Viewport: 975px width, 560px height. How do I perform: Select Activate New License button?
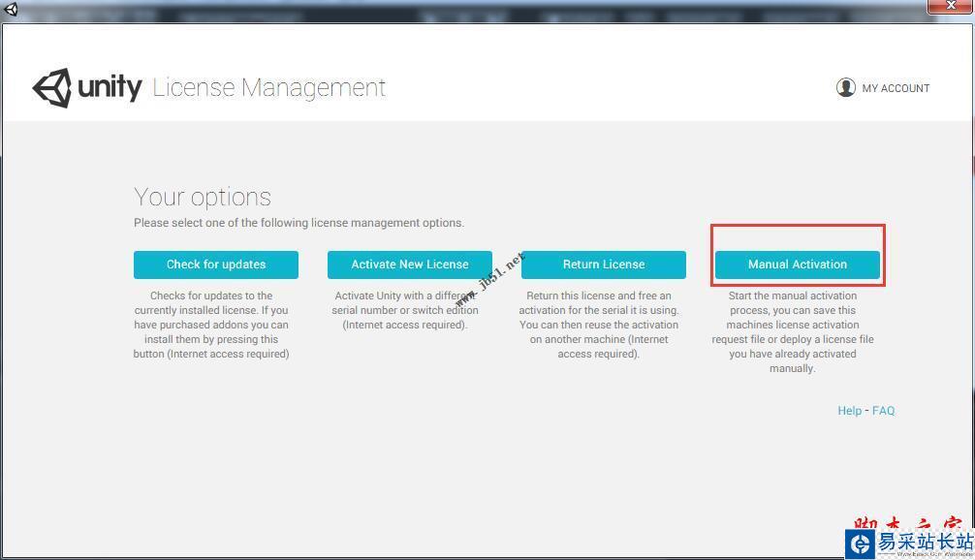pyautogui.click(x=410, y=264)
